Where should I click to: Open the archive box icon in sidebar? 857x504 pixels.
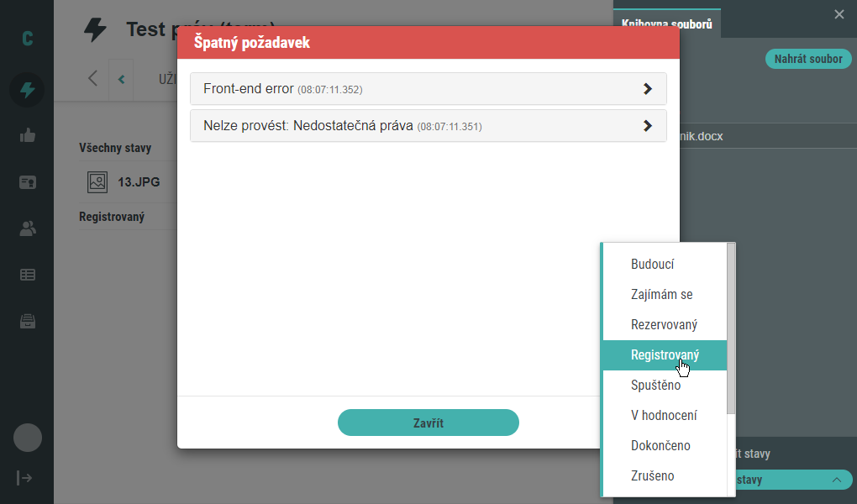pos(28,321)
